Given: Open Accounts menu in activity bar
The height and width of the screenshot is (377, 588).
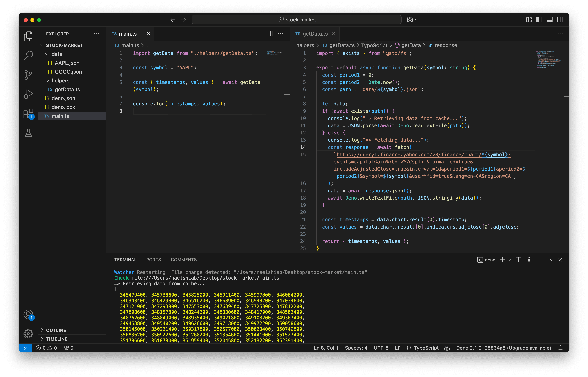Looking at the screenshot, I should pos(28,314).
